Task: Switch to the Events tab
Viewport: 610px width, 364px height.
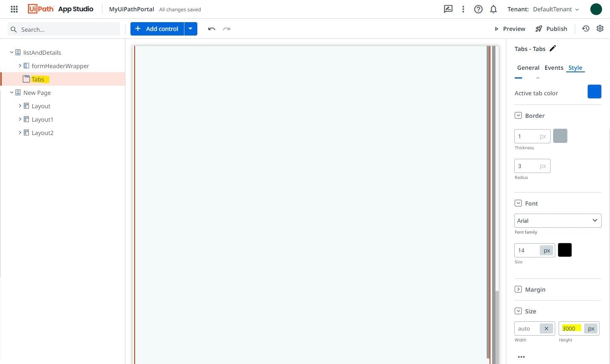Action: 554,67
